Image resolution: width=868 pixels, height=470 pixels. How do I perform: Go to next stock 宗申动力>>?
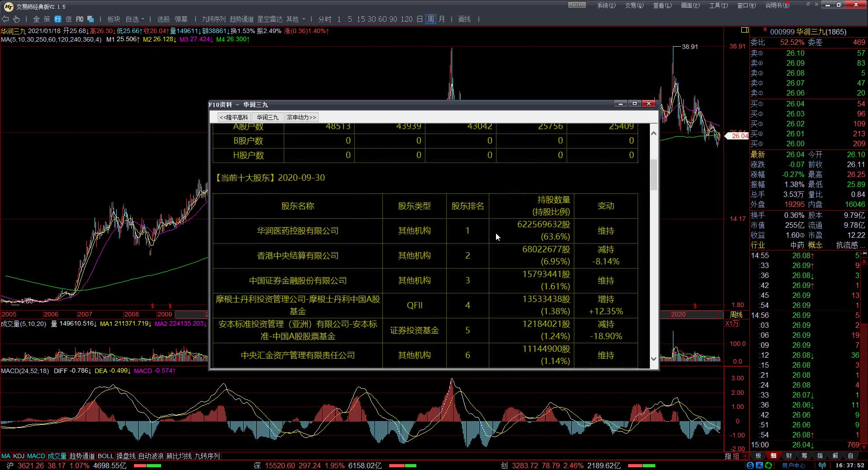click(301, 117)
